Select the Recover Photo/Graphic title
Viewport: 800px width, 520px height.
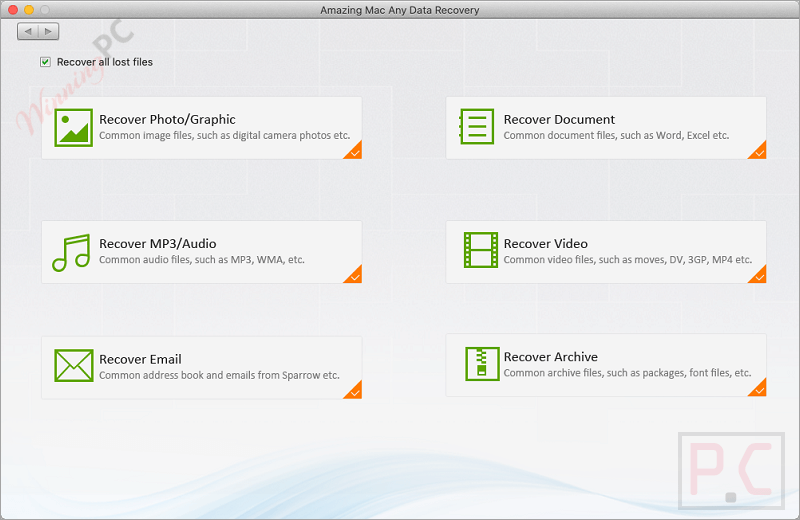167,120
